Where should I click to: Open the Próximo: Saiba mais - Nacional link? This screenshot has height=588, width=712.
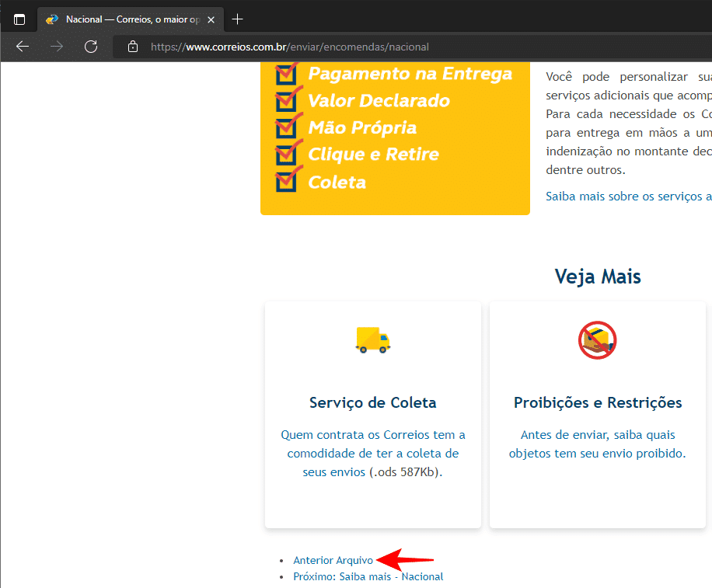(x=368, y=576)
